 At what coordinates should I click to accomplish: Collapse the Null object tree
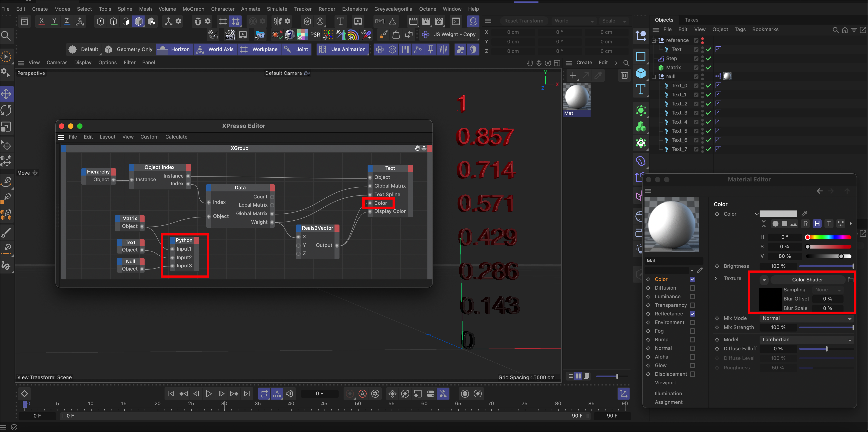(654, 77)
